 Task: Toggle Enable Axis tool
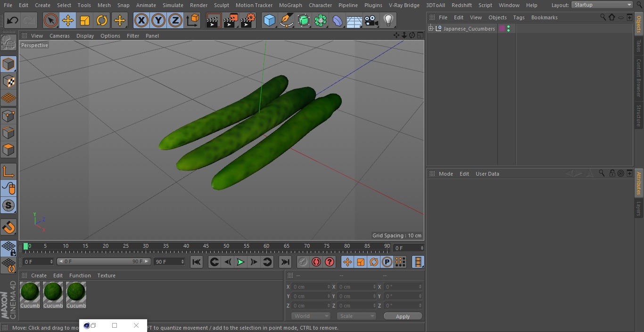tap(8, 171)
